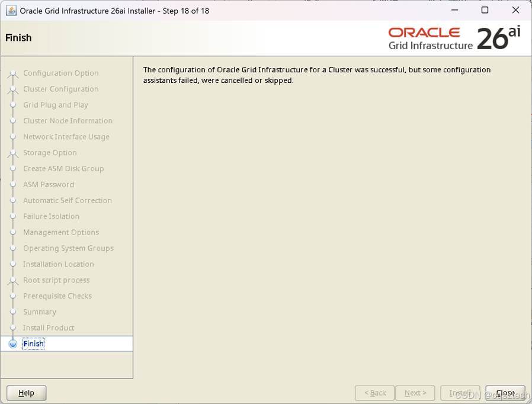Select the Grid Plug and Play step
532x404 pixels.
56,105
